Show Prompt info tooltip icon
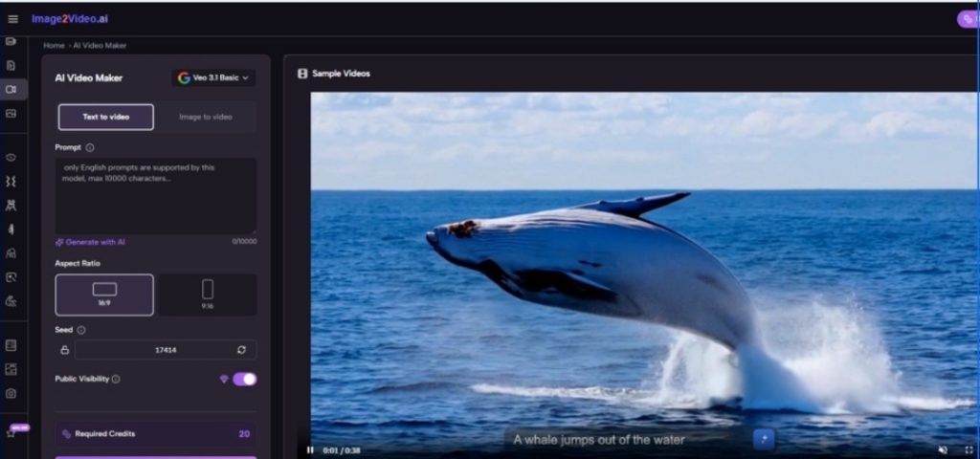Screen dimensions: 980x459 click(90, 148)
